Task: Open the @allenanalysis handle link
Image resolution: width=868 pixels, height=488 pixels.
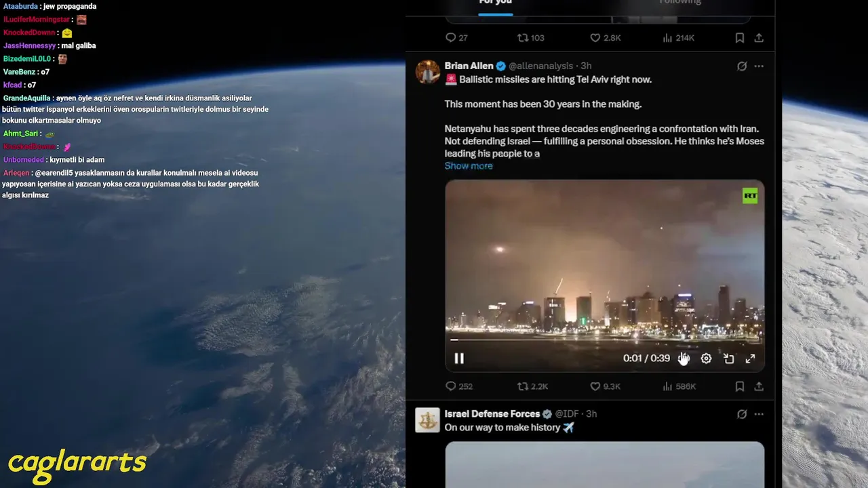Action: coord(540,66)
